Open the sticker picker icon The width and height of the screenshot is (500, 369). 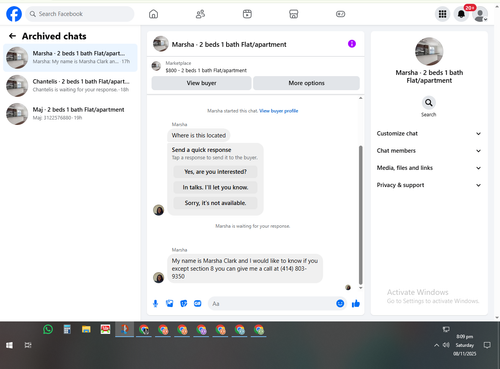(x=184, y=304)
